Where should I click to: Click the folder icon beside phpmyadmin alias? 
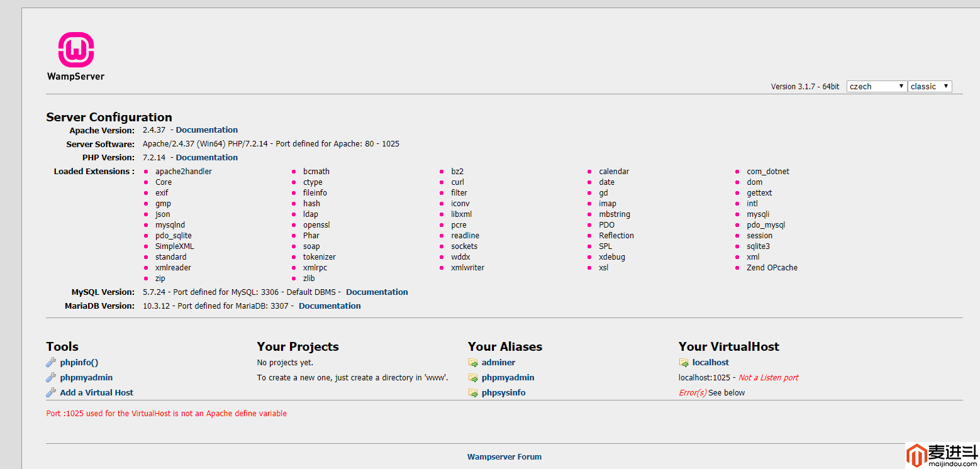[473, 378]
